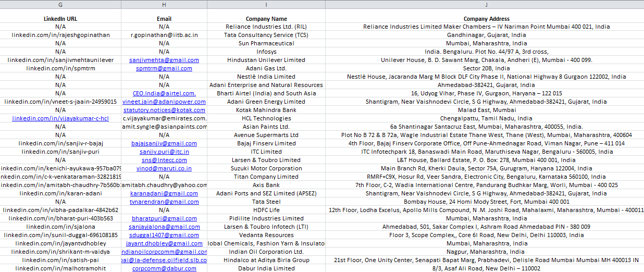Open vineet.jain@adanipower.com email link
This screenshot has width=644, height=272.
pyautogui.click(x=164, y=102)
